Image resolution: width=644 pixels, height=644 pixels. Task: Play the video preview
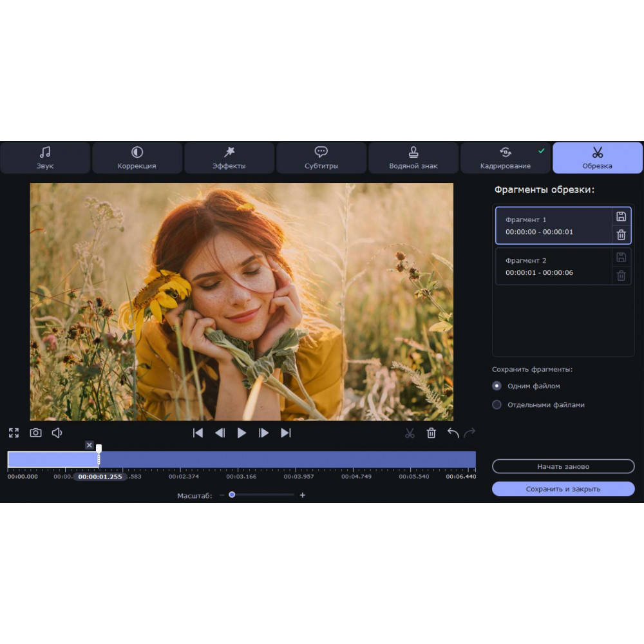[x=241, y=433]
